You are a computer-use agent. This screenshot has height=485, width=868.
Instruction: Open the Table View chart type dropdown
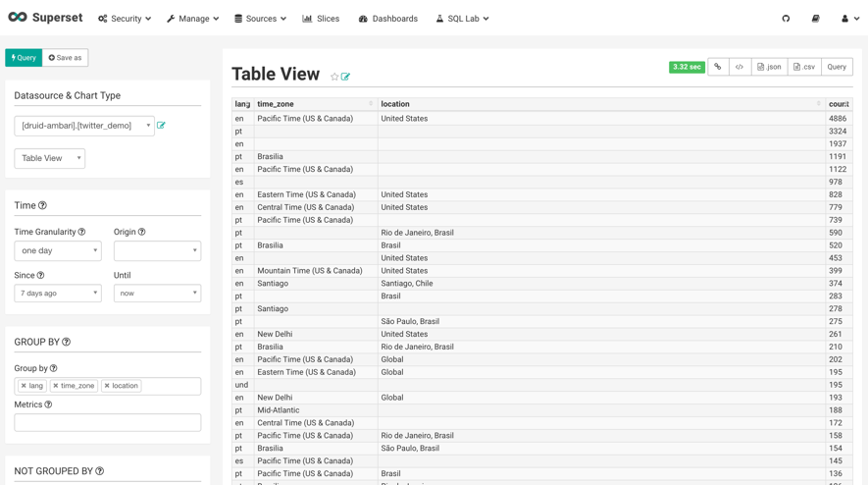(50, 158)
